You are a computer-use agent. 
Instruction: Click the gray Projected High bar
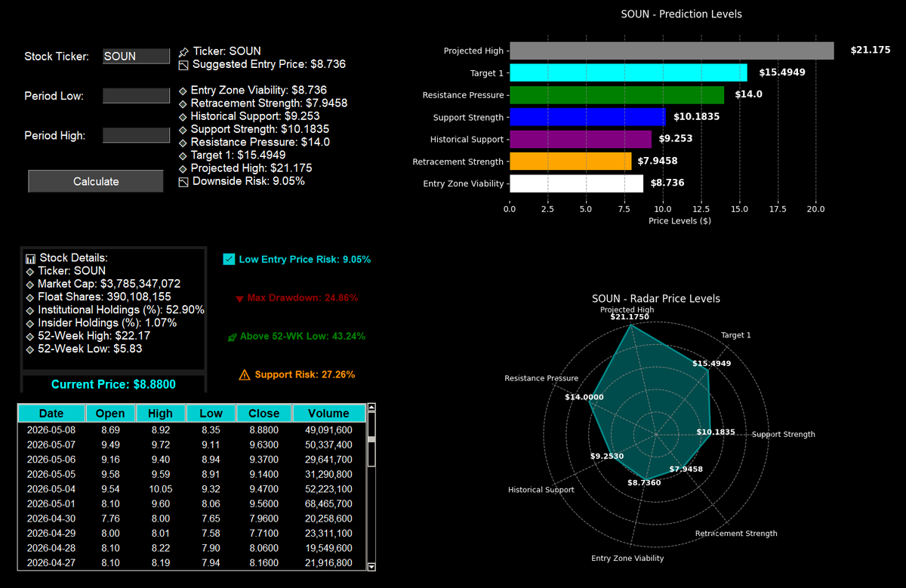pos(672,51)
